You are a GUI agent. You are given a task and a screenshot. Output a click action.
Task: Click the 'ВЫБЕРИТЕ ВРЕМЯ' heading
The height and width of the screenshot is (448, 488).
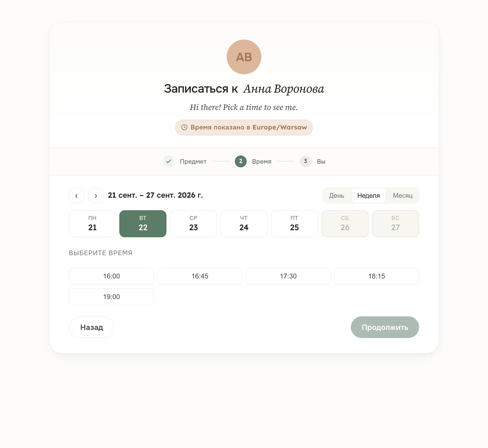[101, 253]
